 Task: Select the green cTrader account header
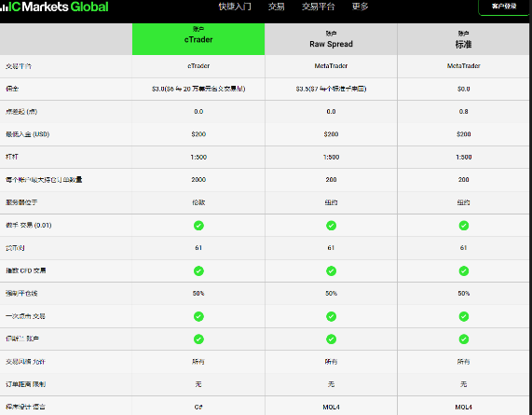pyautogui.click(x=198, y=39)
